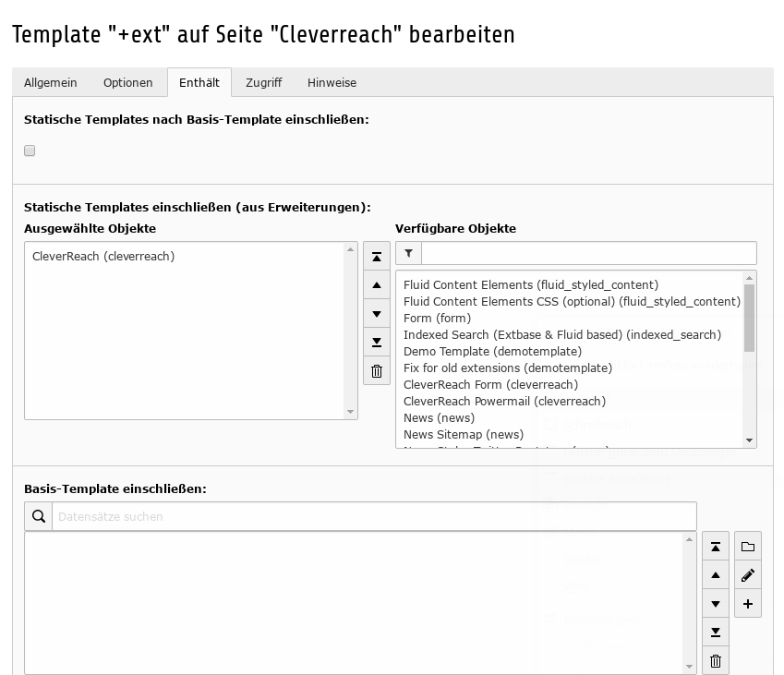
Task: Move selected static template to bottom
Action: [x=377, y=342]
